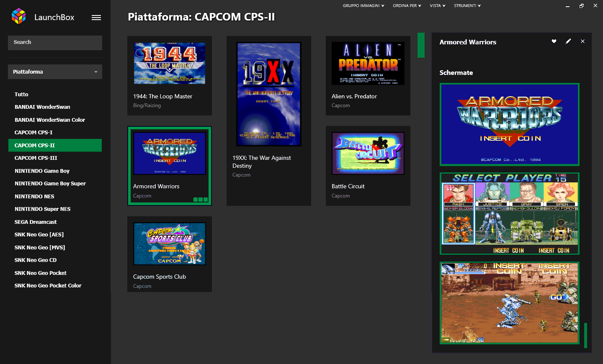603x364 pixels.
Task: Minimize the LaunchBox window
Action: tap(567, 6)
